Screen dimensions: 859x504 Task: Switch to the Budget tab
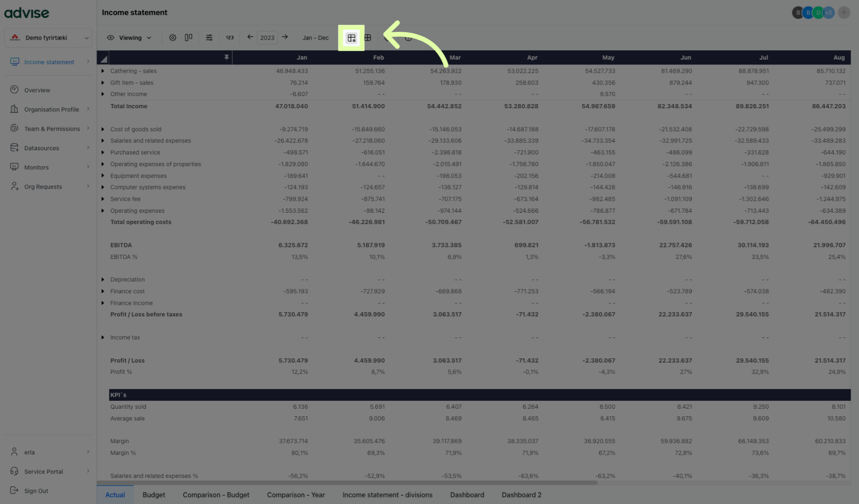pyautogui.click(x=154, y=495)
